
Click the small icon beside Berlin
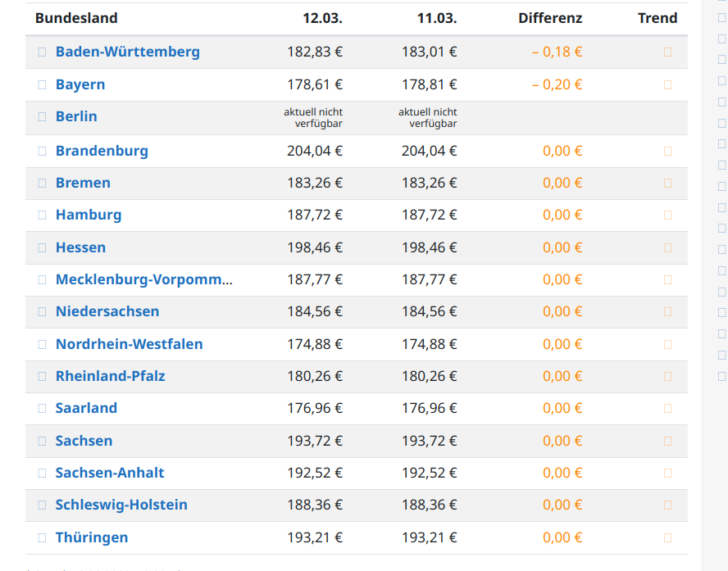coord(43,117)
